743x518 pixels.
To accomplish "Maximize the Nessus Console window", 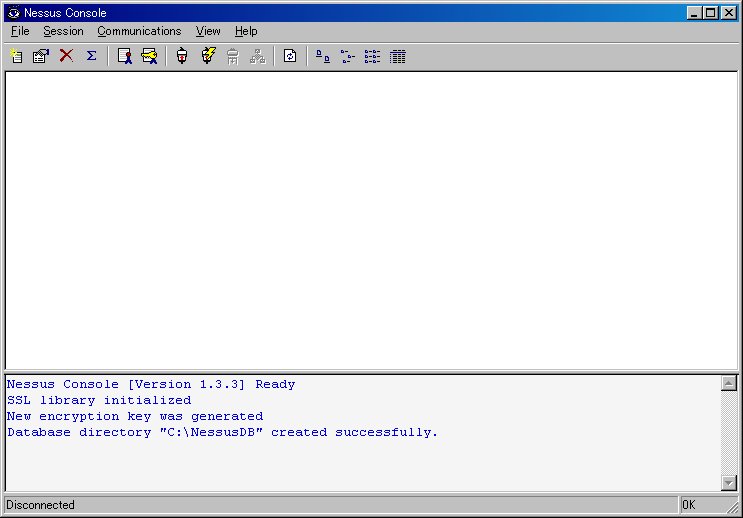I will point(711,13).
